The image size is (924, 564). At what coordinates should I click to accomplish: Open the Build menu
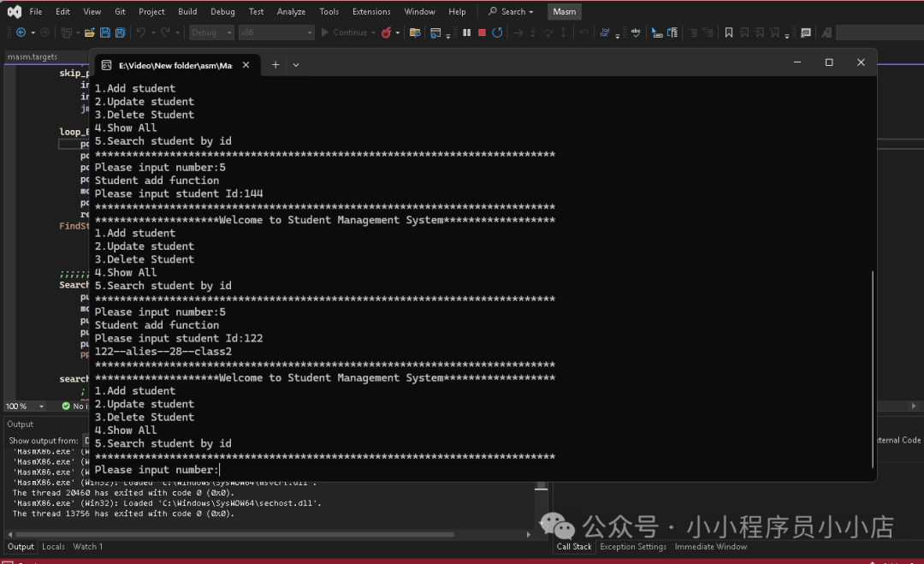coord(187,11)
